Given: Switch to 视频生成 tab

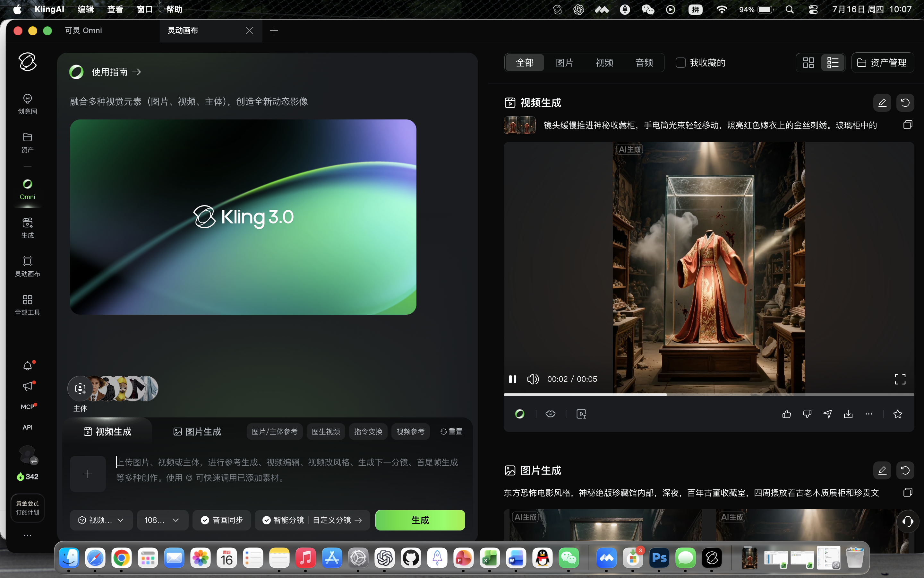Looking at the screenshot, I should point(107,432).
